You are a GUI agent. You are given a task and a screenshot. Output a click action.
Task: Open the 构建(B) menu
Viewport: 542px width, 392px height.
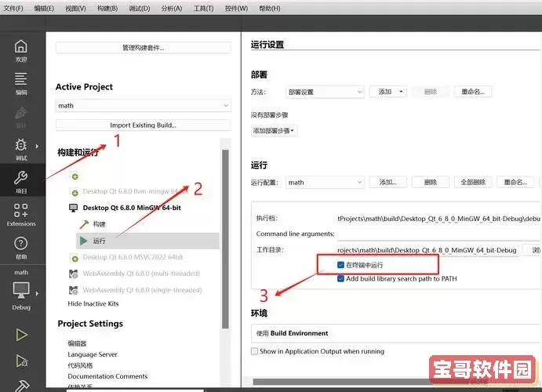click(x=107, y=9)
